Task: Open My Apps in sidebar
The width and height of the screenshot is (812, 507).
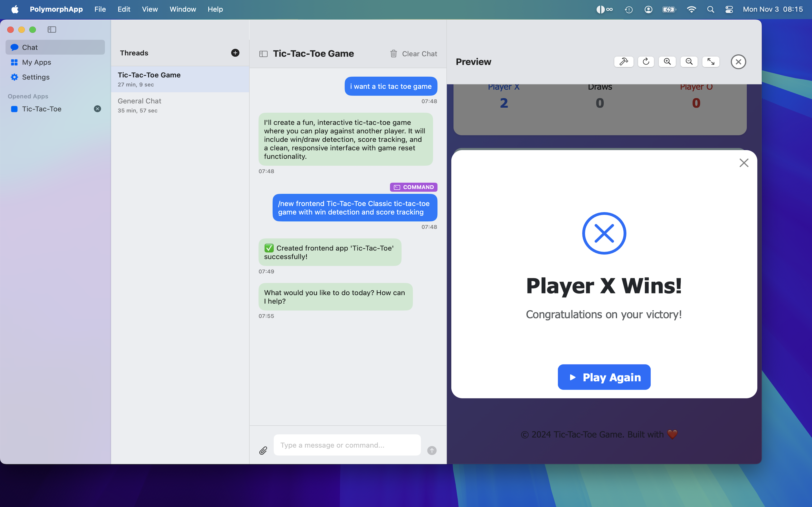Action: pyautogui.click(x=36, y=62)
